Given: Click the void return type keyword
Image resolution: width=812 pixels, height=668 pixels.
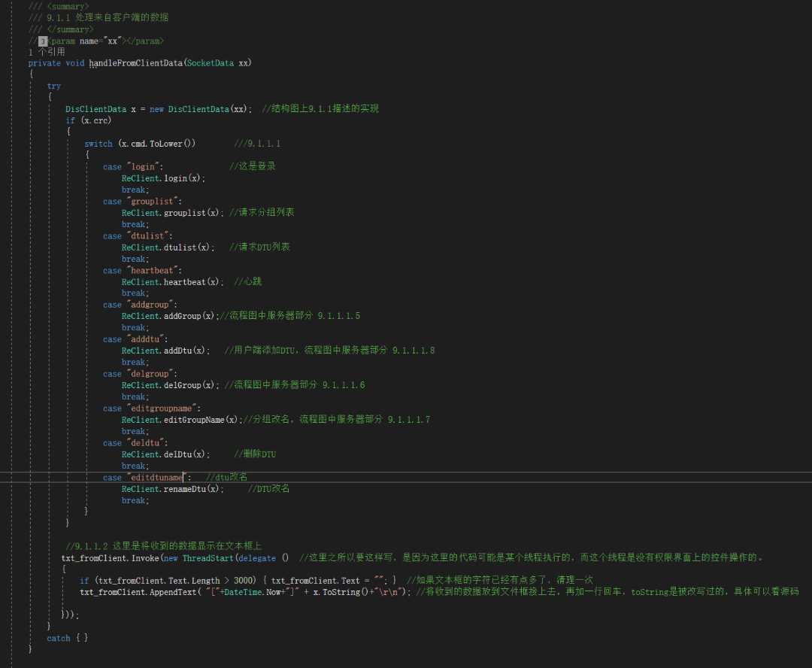Looking at the screenshot, I should [x=75, y=63].
